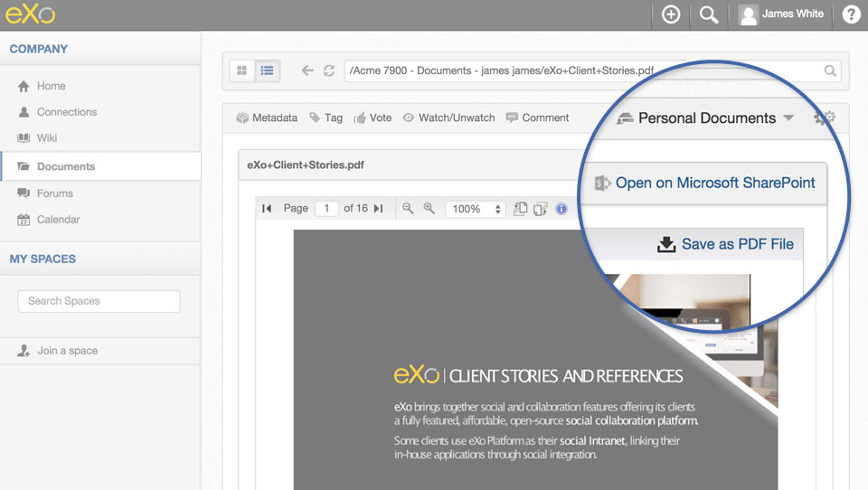Jump to last PDF page
The width and height of the screenshot is (868, 490).
tap(379, 208)
